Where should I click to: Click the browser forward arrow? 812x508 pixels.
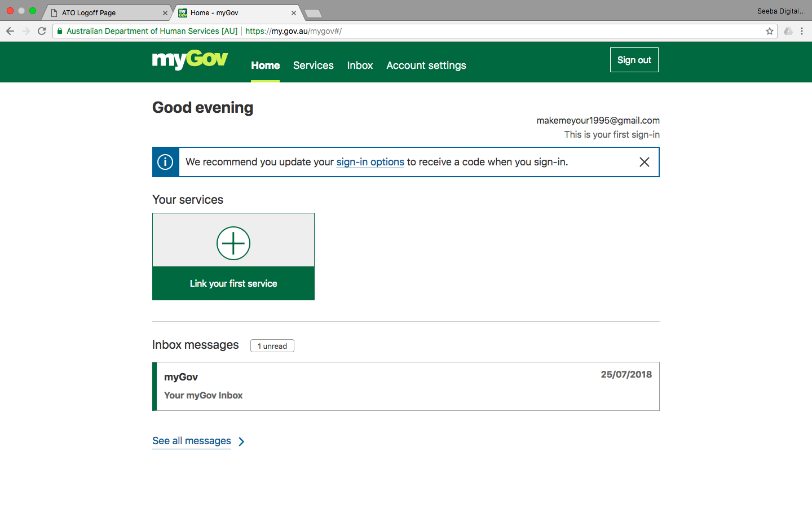26,31
